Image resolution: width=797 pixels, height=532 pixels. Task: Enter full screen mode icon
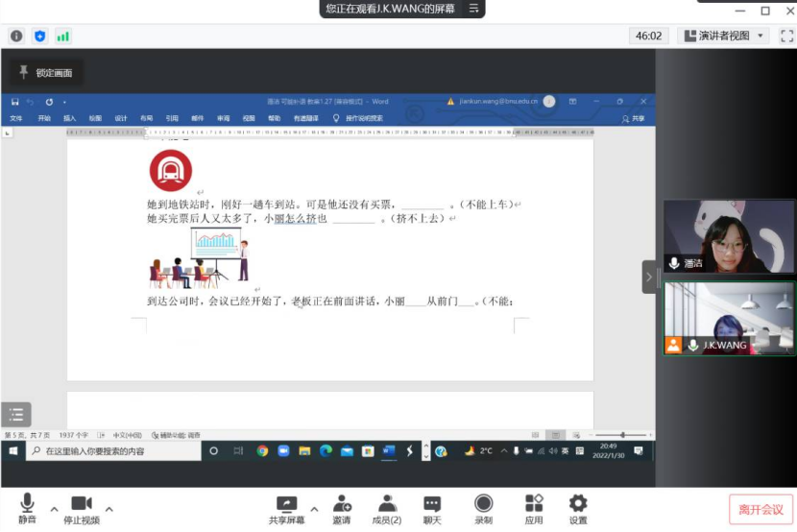(785, 36)
